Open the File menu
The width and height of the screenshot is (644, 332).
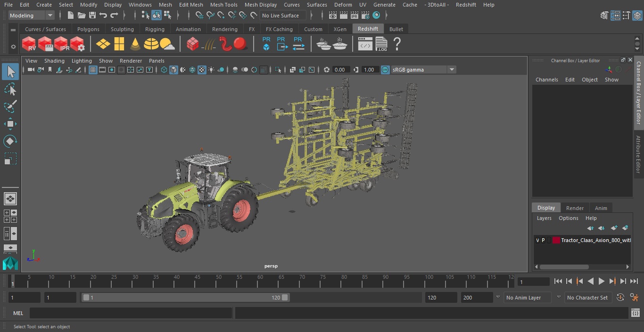8,5
